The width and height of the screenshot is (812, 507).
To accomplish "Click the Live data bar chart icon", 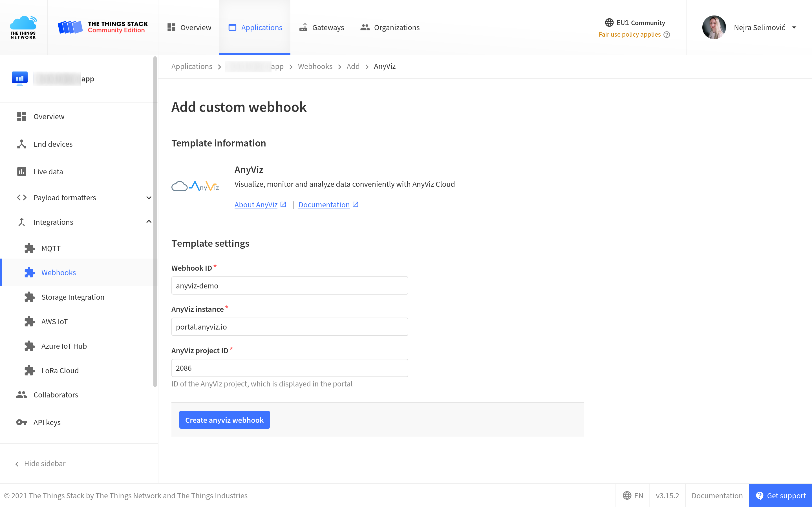I will pos(21,172).
